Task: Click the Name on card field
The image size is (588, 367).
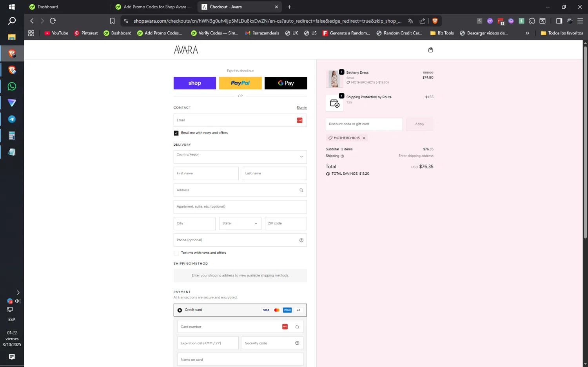Action: pos(240,360)
